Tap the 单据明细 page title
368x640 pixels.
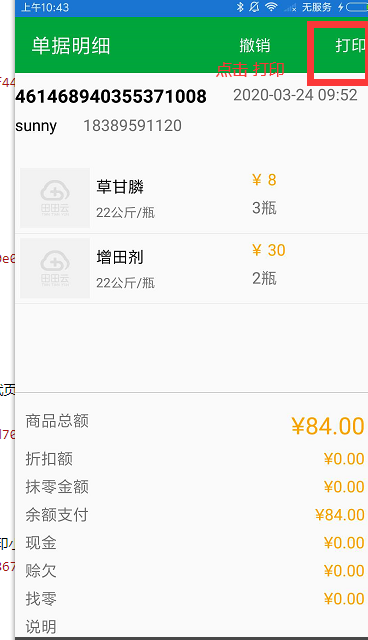(x=71, y=46)
